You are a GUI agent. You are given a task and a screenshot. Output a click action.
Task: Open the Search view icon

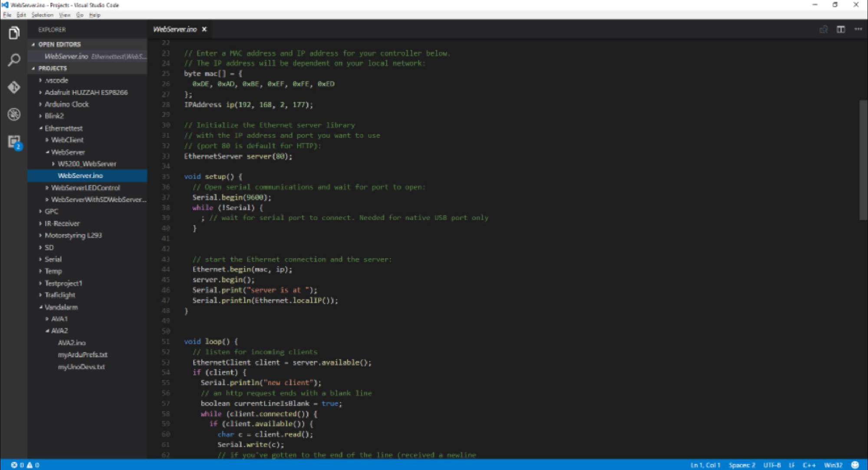coord(14,60)
